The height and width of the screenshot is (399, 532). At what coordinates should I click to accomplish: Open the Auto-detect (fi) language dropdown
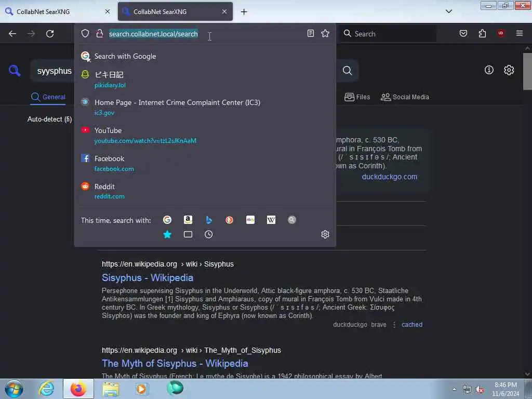coord(49,119)
